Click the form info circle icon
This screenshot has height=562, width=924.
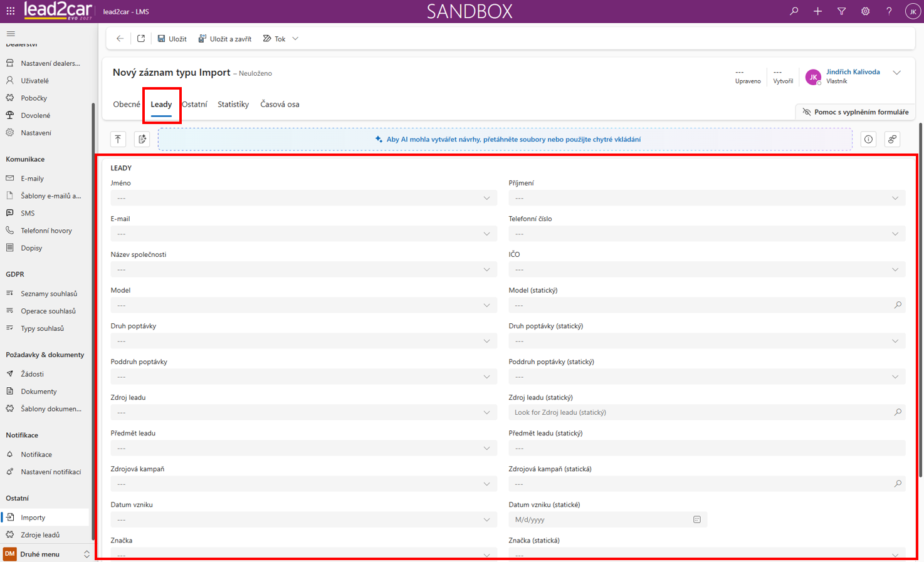868,139
